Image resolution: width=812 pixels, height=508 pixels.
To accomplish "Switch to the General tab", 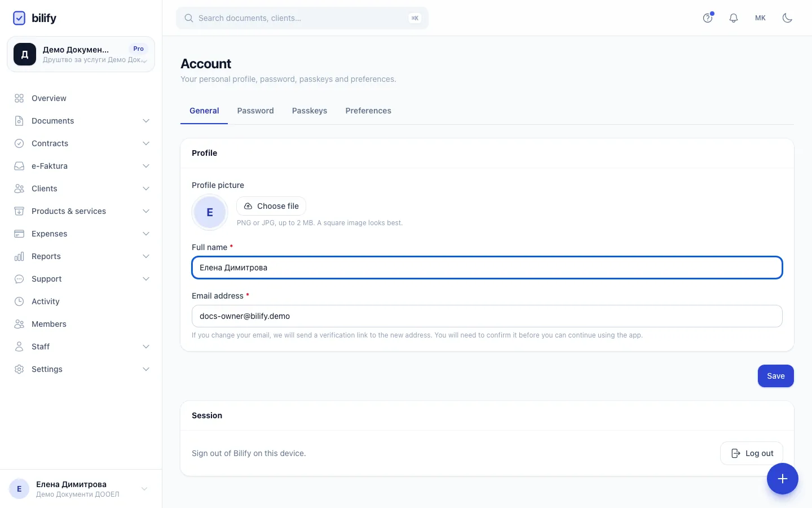I will pos(204,111).
